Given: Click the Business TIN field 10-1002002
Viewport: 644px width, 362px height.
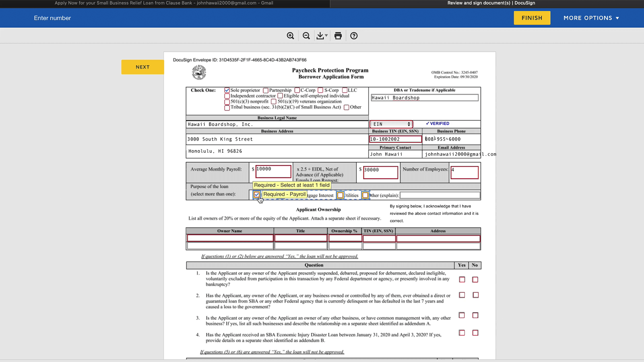Looking at the screenshot, I should click(x=395, y=139).
